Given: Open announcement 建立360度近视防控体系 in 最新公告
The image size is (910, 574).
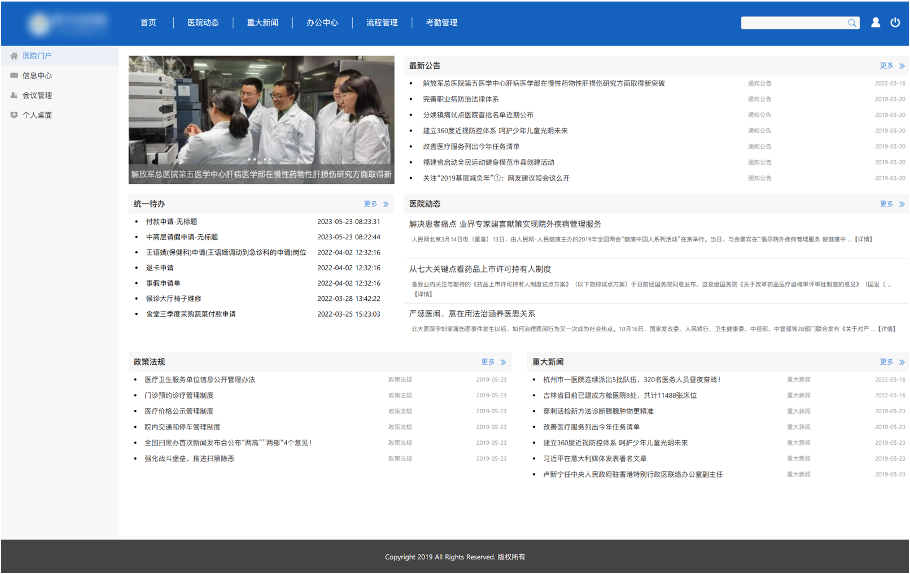Looking at the screenshot, I should (x=495, y=131).
